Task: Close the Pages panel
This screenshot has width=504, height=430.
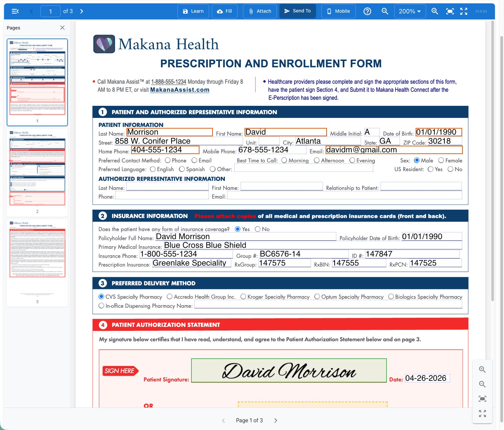Action: [62, 28]
